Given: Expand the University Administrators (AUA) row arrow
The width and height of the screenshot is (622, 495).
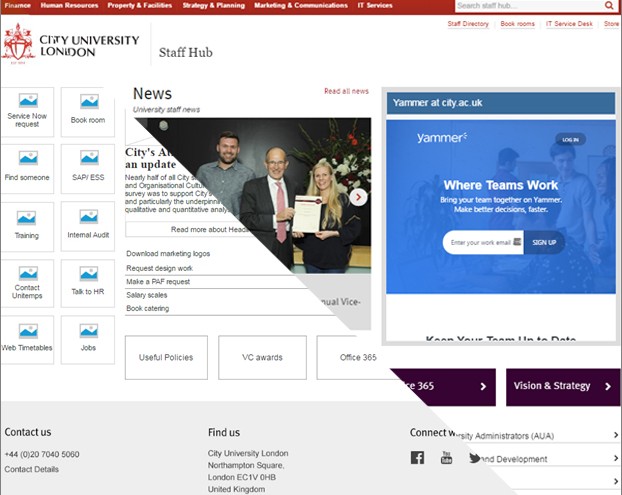Looking at the screenshot, I should coord(616,435).
